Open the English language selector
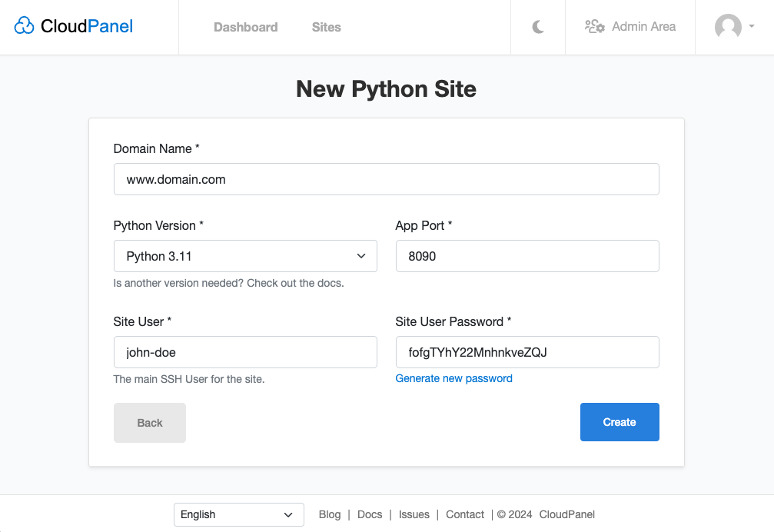 [x=238, y=514]
